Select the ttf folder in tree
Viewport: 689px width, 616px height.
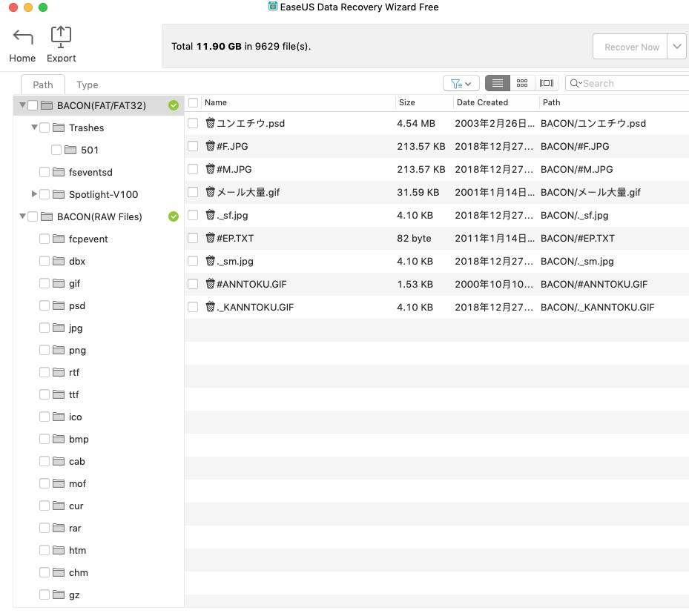pos(74,394)
